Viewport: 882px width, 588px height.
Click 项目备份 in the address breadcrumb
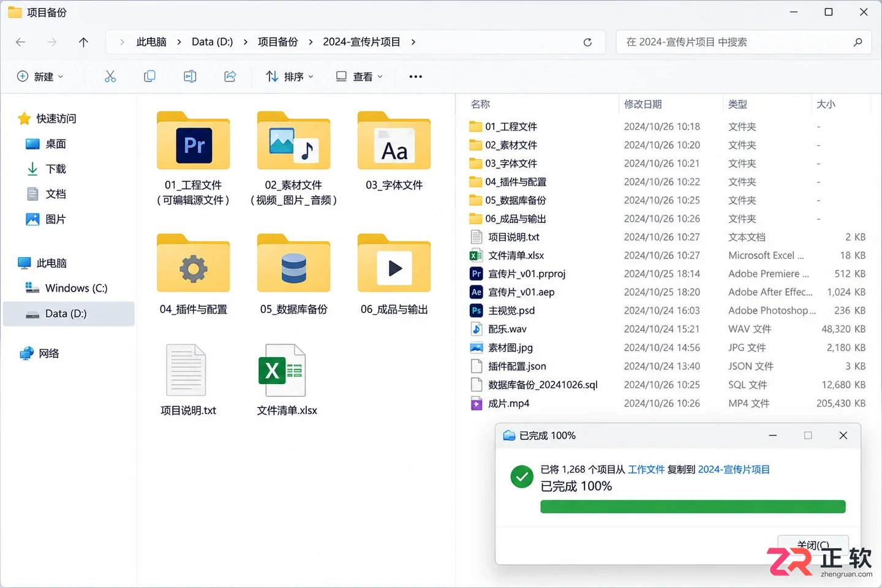(x=278, y=42)
